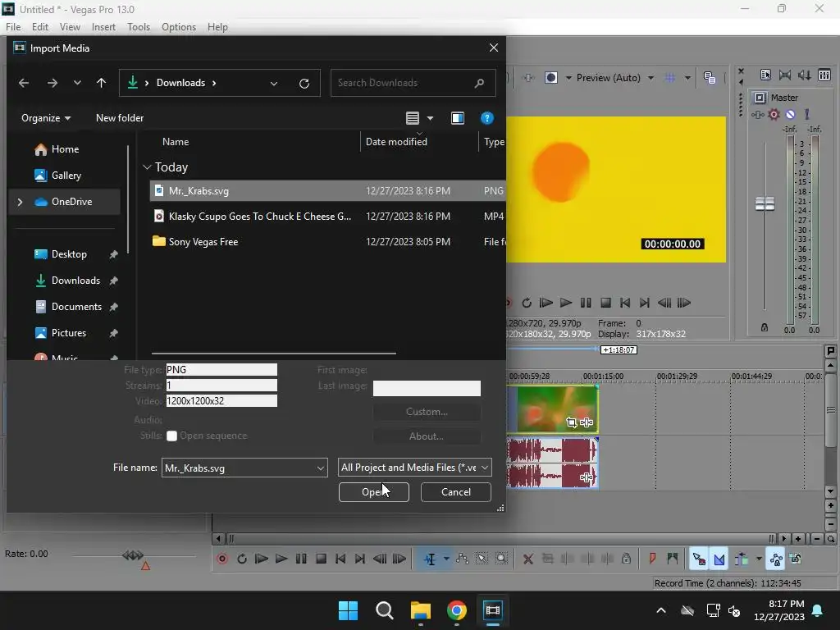Toggle Automatic Crossfades in bottom toolbar
The image size is (840, 630).
pos(719,559)
